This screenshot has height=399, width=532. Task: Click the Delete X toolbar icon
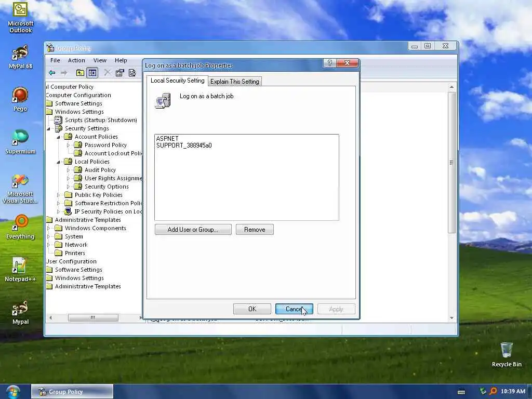(107, 73)
